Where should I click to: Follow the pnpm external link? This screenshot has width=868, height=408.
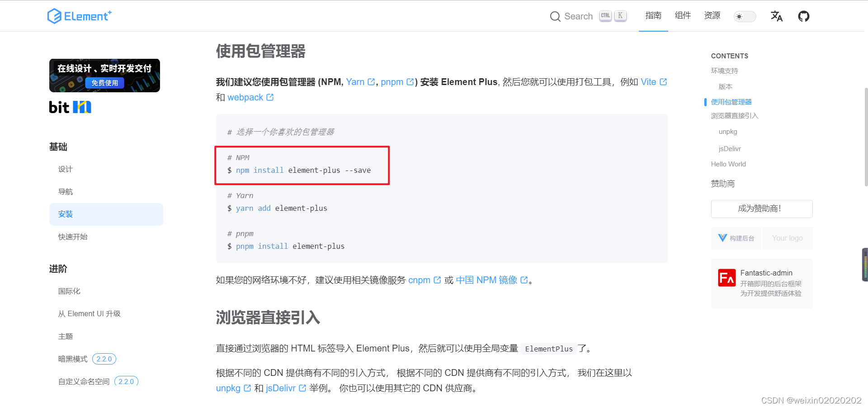(x=397, y=82)
